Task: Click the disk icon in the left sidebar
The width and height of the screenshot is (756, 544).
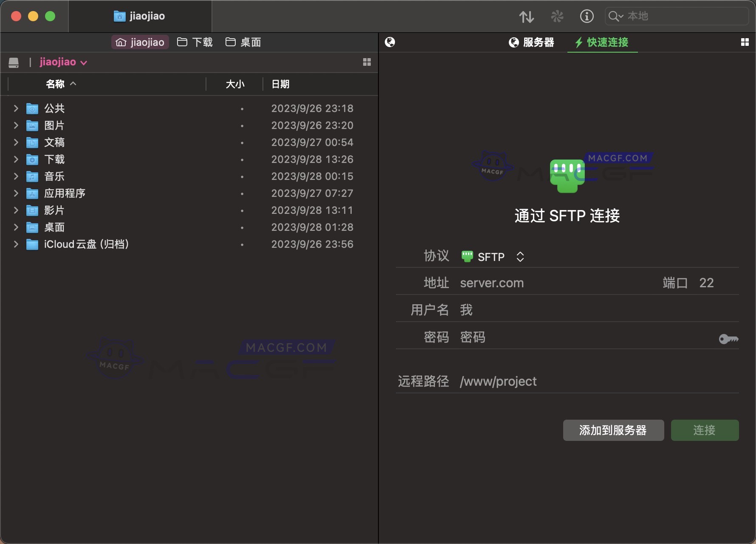Action: tap(14, 62)
